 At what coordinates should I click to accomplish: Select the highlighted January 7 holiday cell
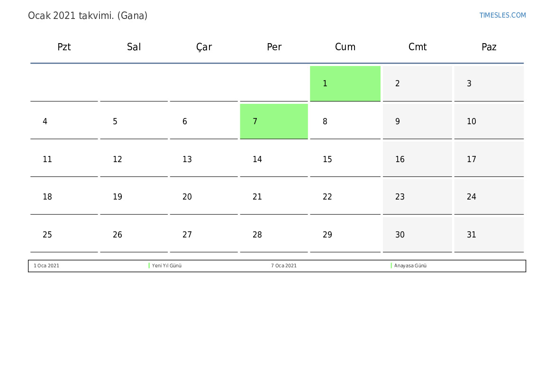click(274, 121)
